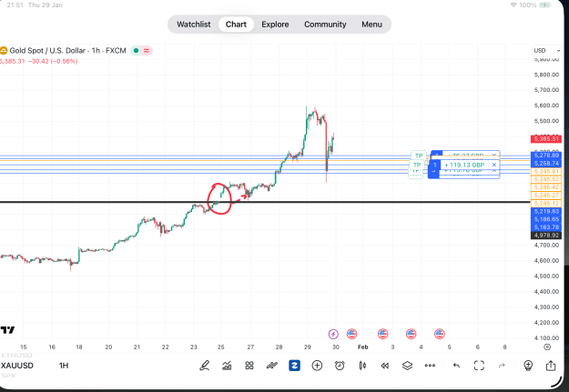Tap the purple lightning event marker
This screenshot has height=392, width=569.
pyautogui.click(x=333, y=334)
